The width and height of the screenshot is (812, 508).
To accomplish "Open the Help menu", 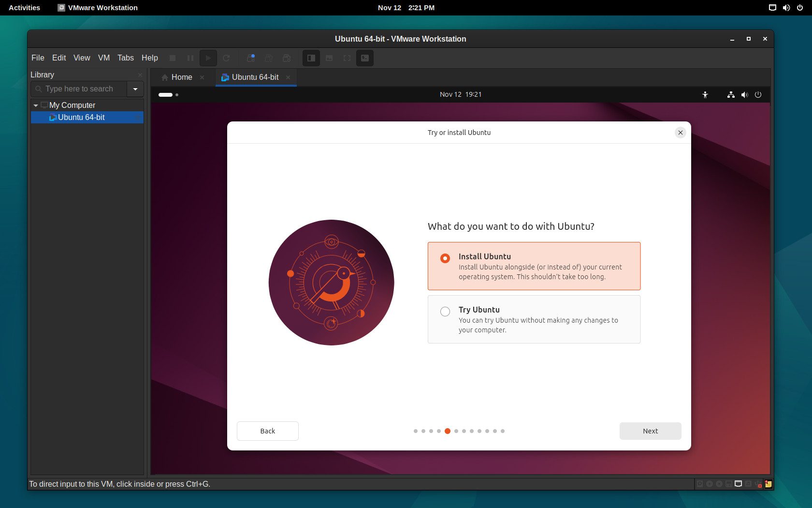I will click(150, 58).
